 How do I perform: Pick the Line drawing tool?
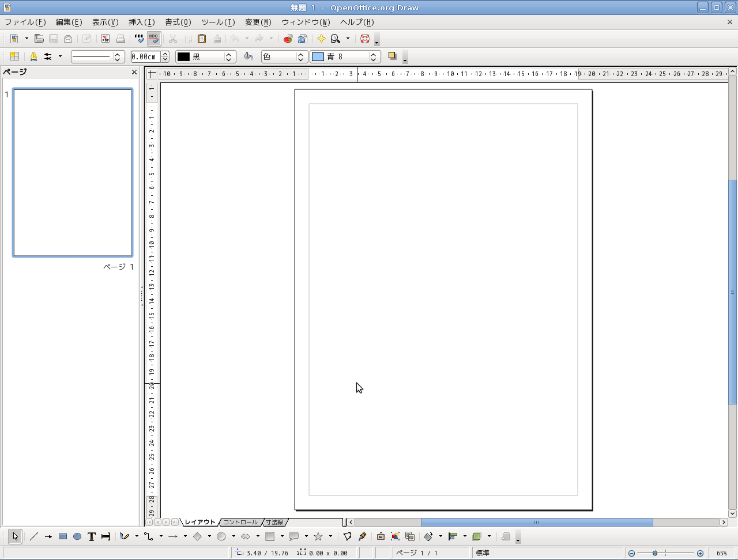tap(34, 536)
